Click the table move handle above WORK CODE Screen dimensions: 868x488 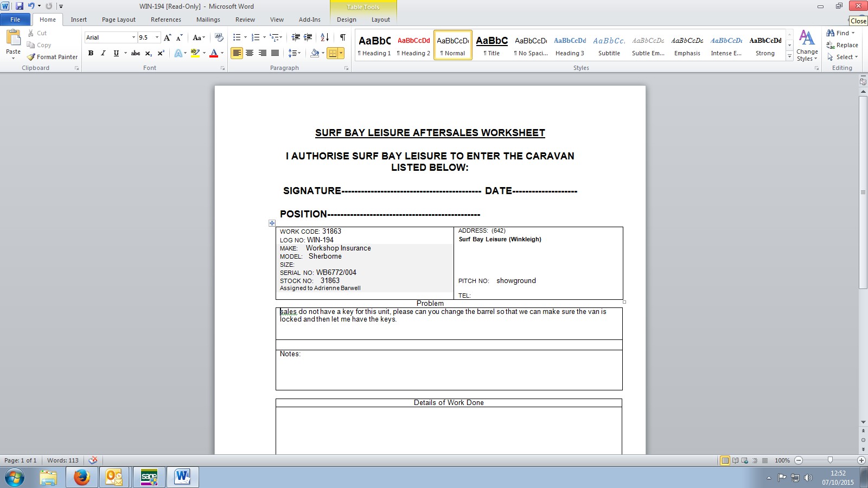[x=272, y=223]
